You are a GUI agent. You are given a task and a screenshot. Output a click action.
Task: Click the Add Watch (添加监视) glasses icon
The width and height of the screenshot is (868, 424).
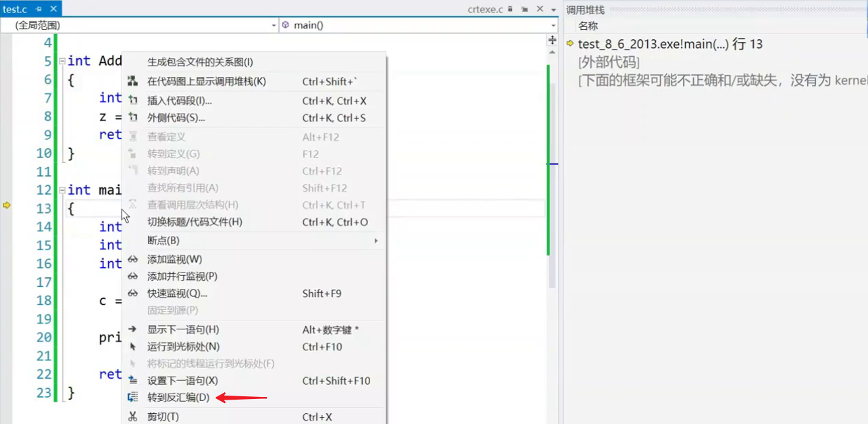point(132,259)
